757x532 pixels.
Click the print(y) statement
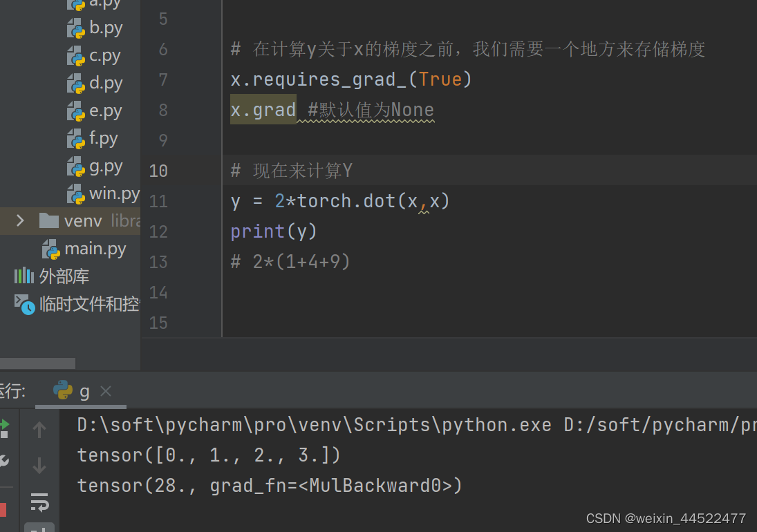click(274, 231)
